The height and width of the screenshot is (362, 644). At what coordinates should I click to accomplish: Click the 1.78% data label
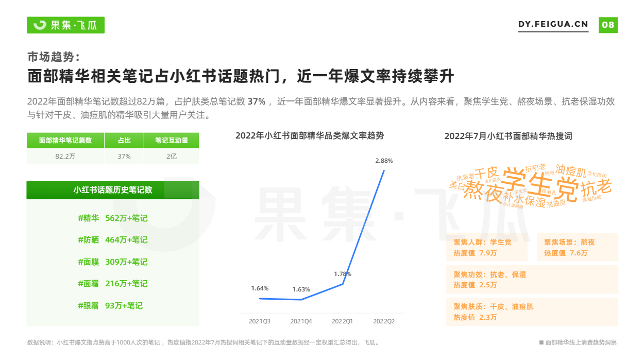[x=343, y=274]
